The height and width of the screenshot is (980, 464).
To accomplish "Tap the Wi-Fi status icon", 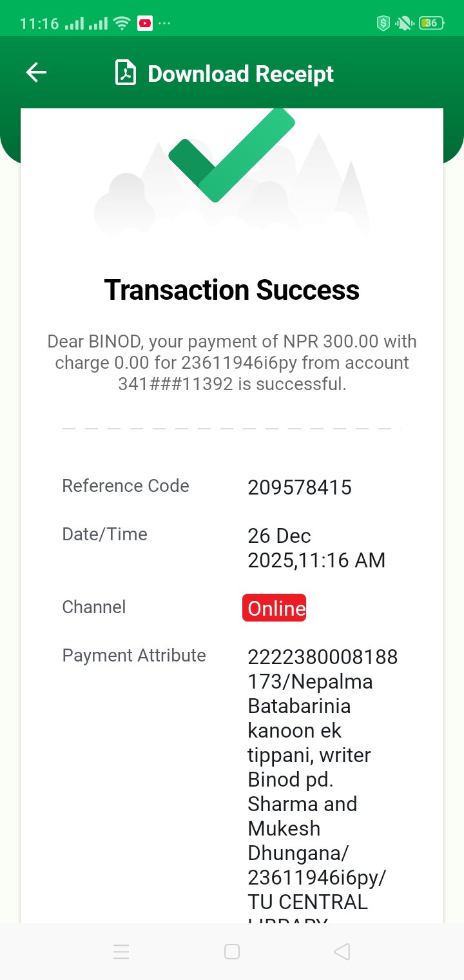I will (121, 24).
